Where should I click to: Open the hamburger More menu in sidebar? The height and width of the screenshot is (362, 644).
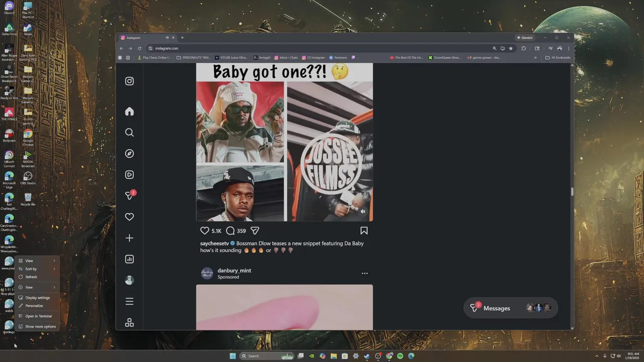click(129, 301)
